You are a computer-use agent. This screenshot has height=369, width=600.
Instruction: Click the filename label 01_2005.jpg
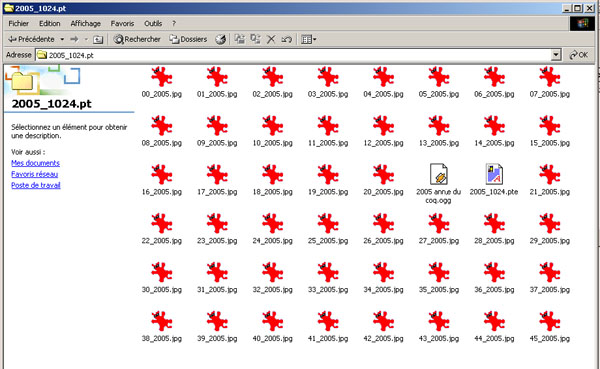(x=217, y=94)
